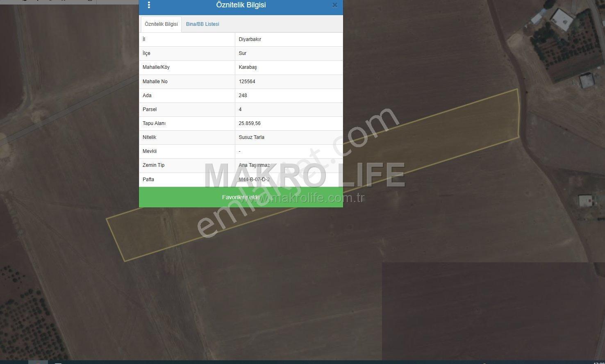Click the İl value Diyarbakır
This screenshot has height=364, width=605.
click(250, 39)
